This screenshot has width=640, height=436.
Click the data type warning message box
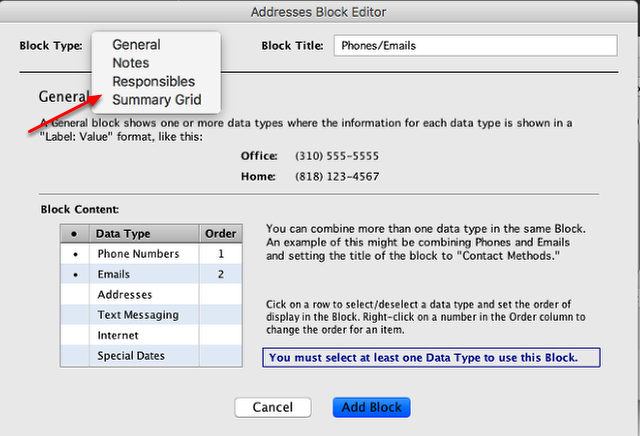click(431, 358)
